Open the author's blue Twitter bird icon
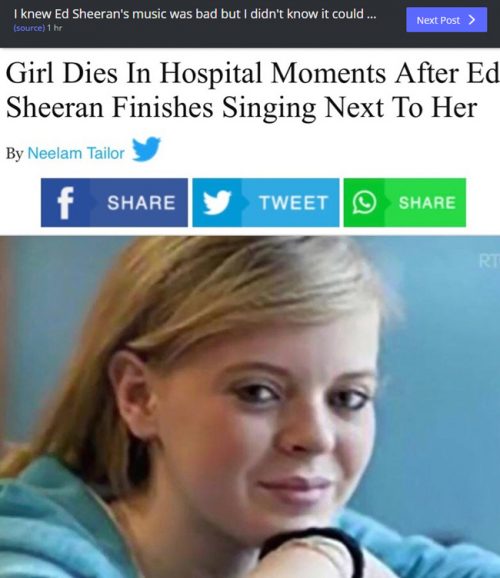Image resolution: width=500 pixels, height=578 pixels. (x=146, y=149)
